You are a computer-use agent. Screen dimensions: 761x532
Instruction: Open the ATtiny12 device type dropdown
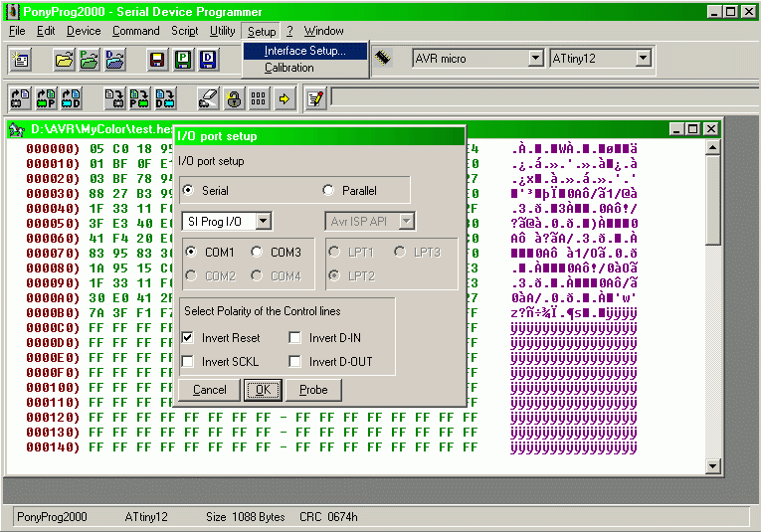pyautogui.click(x=643, y=59)
